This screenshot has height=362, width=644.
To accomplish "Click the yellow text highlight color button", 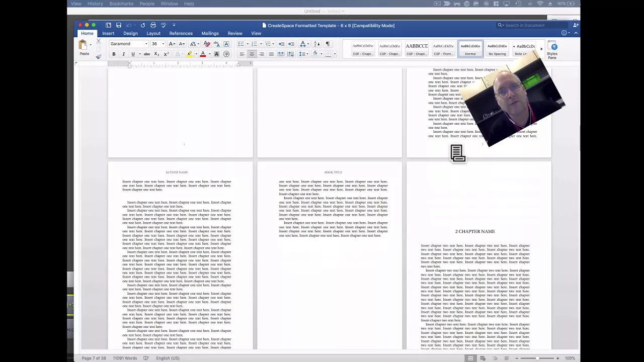I will point(190,54).
